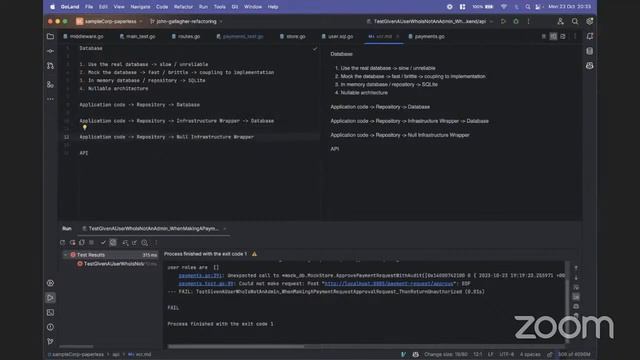This screenshot has width=640, height=360.
Task: Click the memory usage indicator in status bar
Action: [x=573, y=354]
